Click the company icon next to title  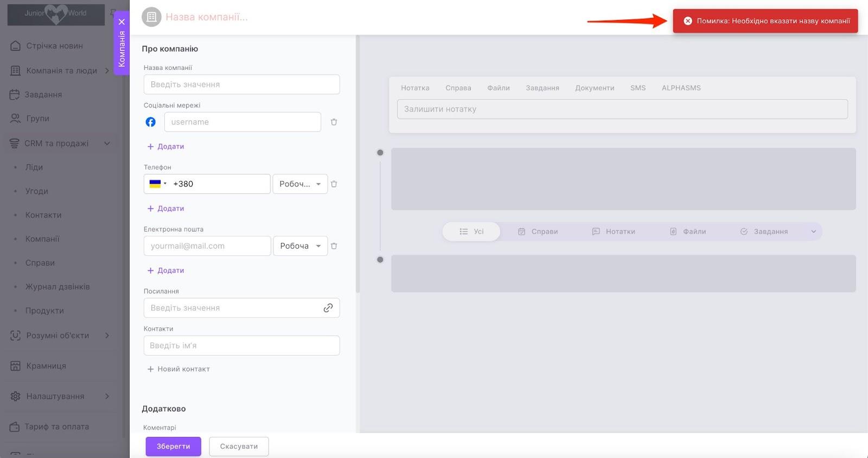coord(151,17)
